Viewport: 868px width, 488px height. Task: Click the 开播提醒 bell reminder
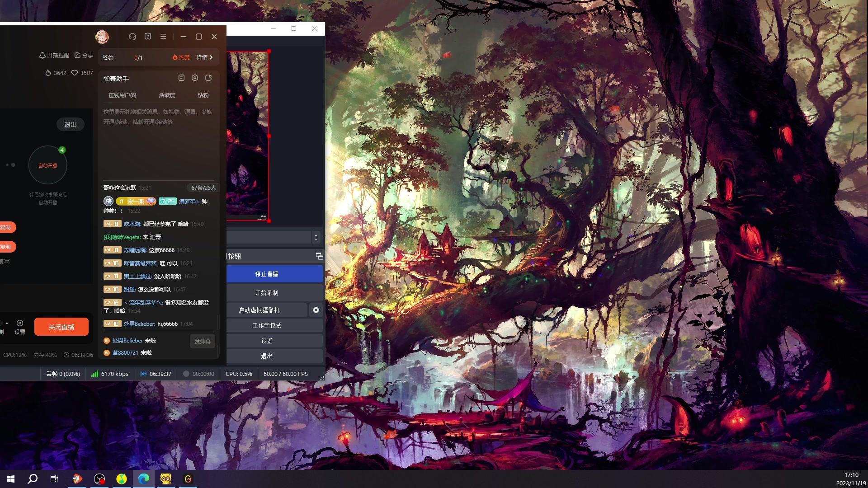point(54,55)
